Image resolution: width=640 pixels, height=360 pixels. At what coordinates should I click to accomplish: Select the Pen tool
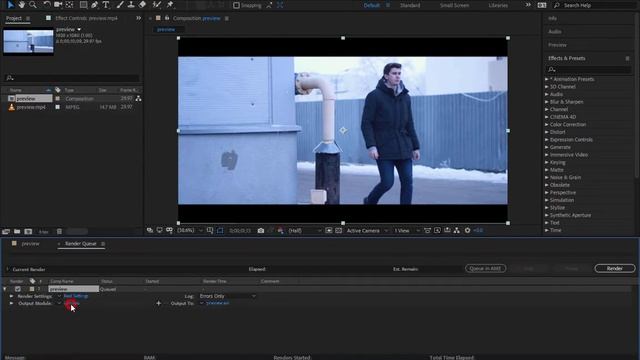[x=95, y=5]
